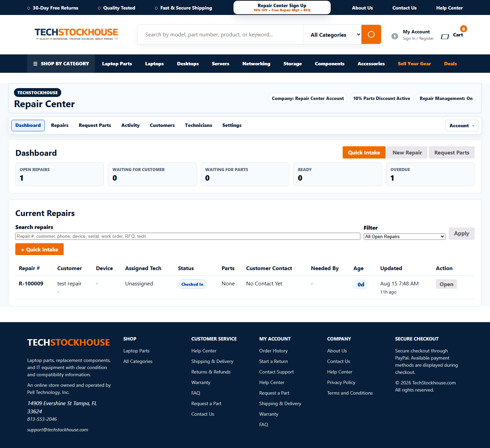Click the Repair Center Sign Up banner
The image size is (490, 448).
tap(282, 7)
